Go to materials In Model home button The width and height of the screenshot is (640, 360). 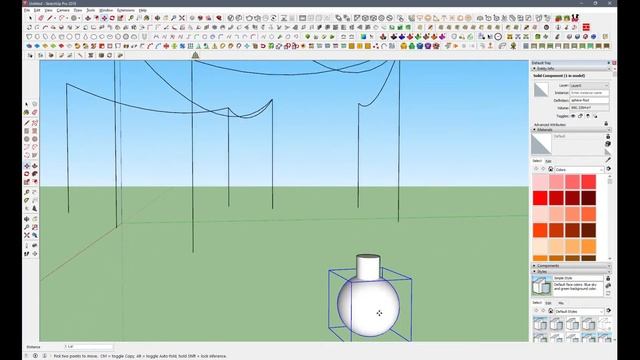(551, 169)
